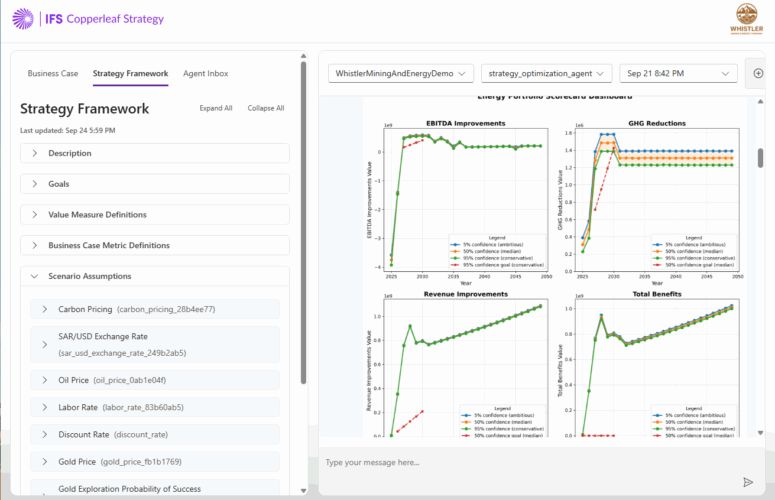
Task: Open the strategy_optimization_agent dropdown
Action: (x=545, y=73)
